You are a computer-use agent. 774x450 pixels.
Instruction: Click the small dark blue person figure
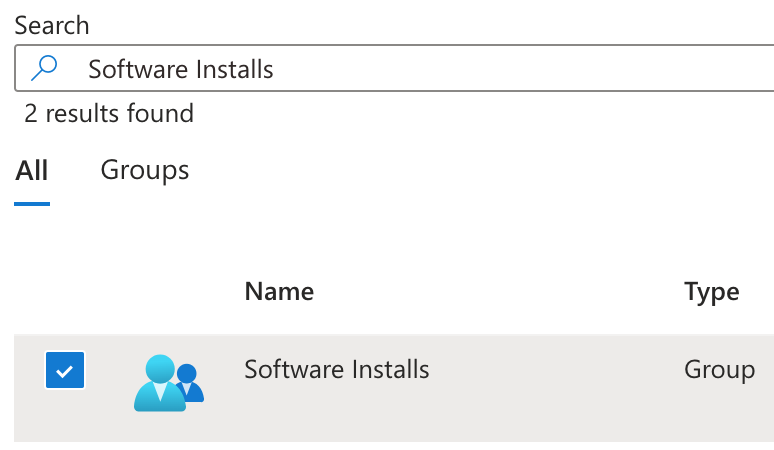click(x=188, y=382)
